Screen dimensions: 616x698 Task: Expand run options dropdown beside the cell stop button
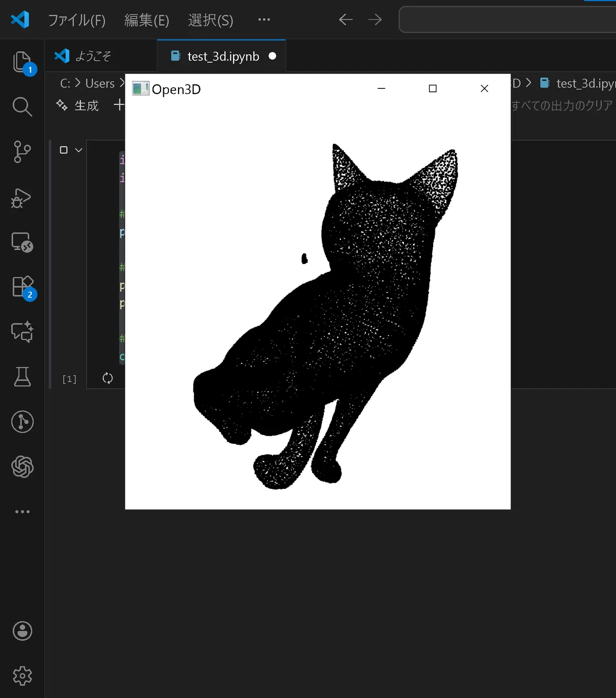point(79,150)
